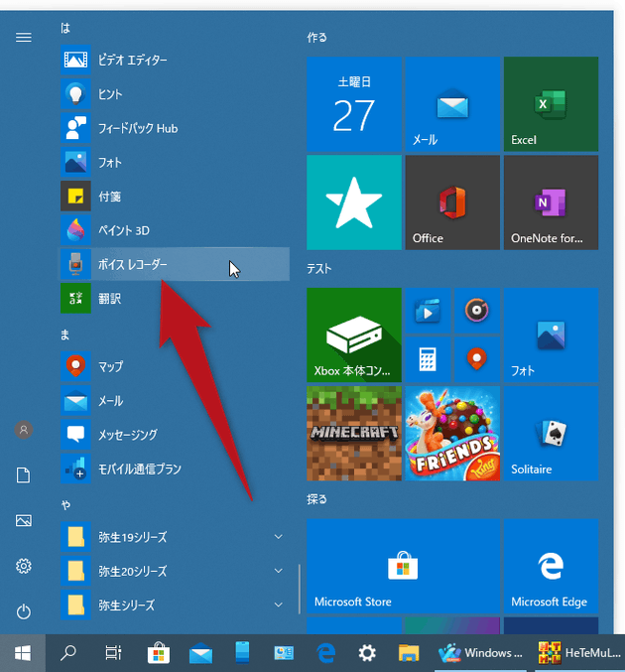Open the Candy Crush Friends tile
Image resolution: width=625 pixels, height=672 pixels.
pos(452,434)
